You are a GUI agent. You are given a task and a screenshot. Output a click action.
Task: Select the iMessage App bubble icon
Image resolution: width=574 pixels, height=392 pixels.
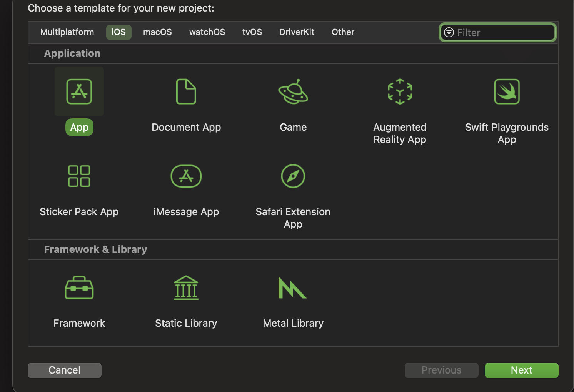(186, 176)
